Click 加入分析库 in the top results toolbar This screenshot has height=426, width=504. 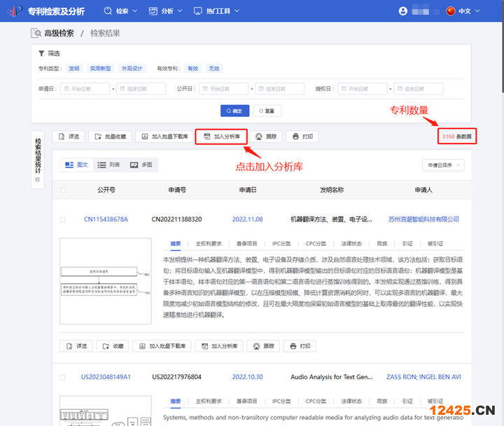pyautogui.click(x=222, y=137)
